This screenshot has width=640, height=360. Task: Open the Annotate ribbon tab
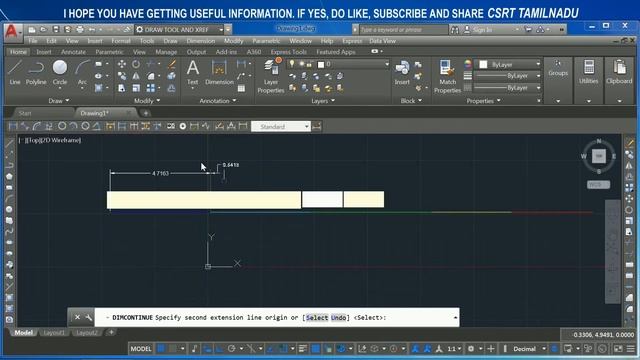click(73, 52)
